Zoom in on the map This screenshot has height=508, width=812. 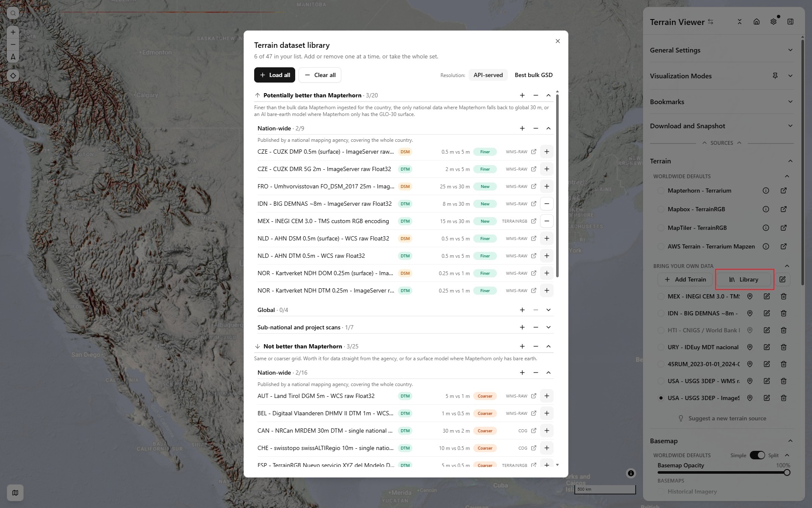tap(13, 32)
